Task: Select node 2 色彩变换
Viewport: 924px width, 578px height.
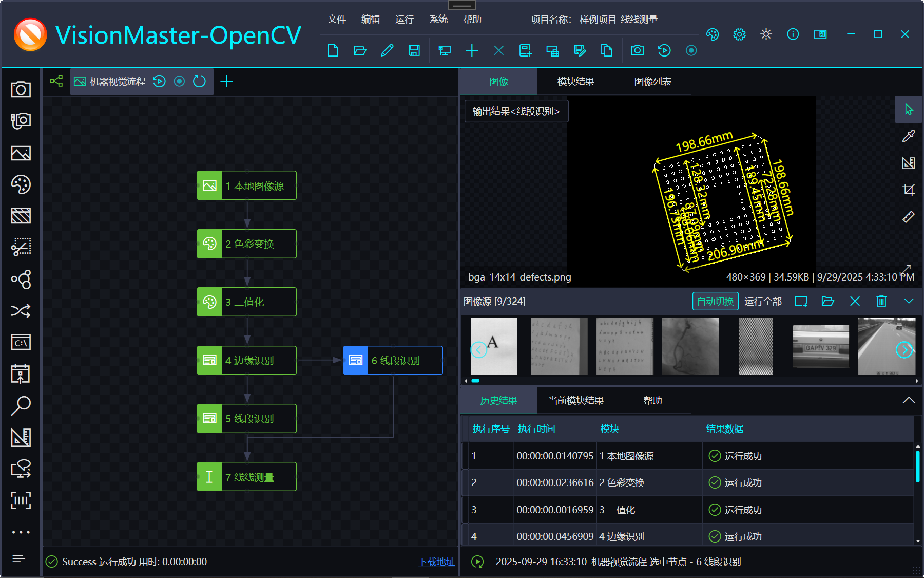Action: click(x=247, y=244)
